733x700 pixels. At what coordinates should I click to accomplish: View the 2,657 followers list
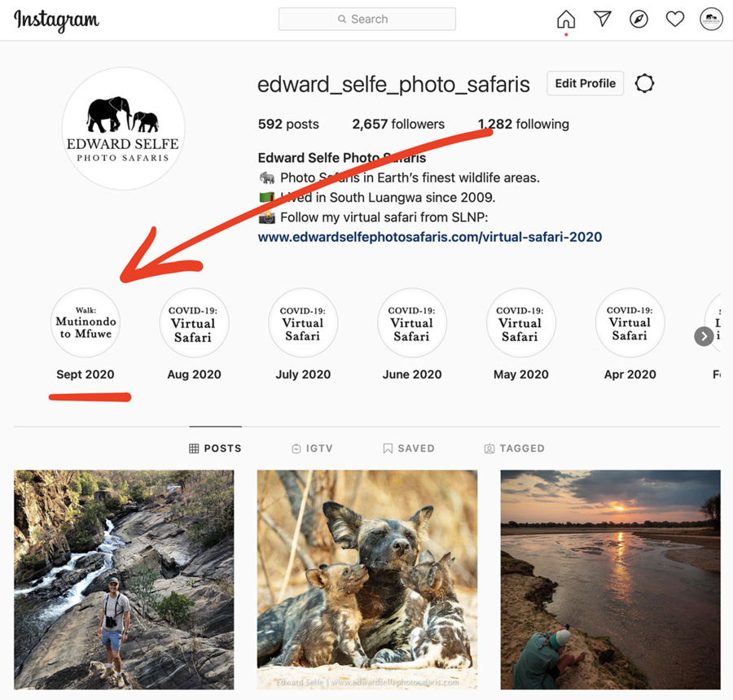click(398, 125)
